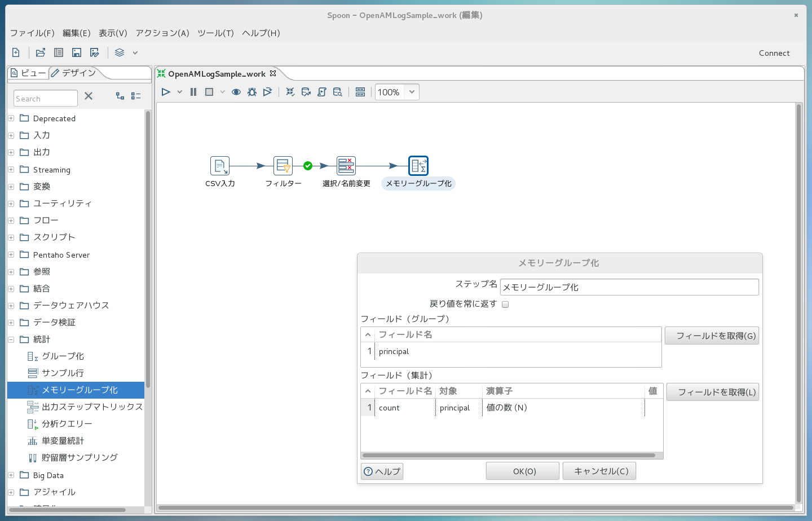The height and width of the screenshot is (521, 812).
Task: Click the ヘルプ button in dialog
Action: (x=382, y=471)
